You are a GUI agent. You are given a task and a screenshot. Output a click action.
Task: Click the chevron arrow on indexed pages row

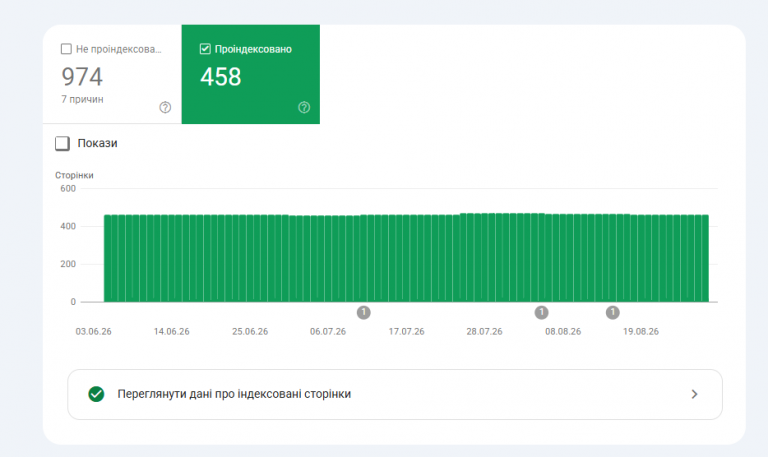(x=694, y=394)
